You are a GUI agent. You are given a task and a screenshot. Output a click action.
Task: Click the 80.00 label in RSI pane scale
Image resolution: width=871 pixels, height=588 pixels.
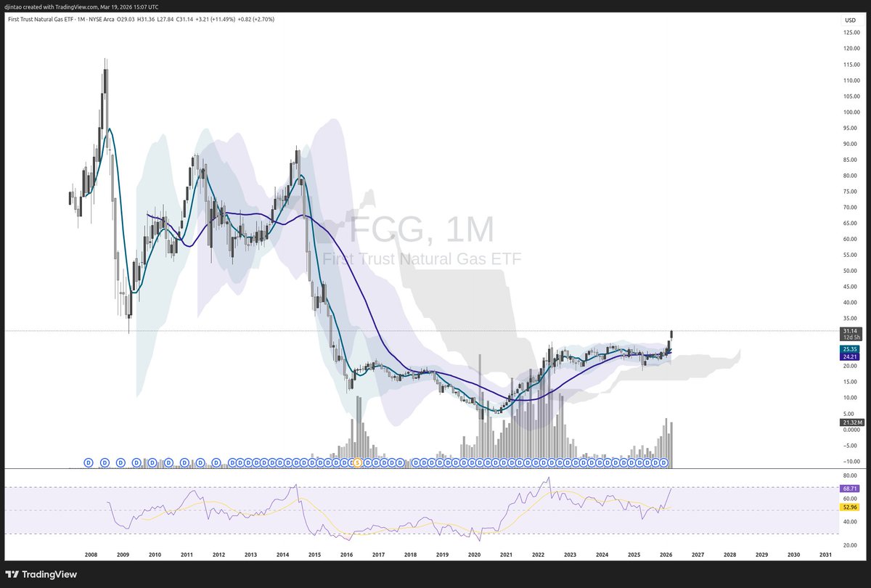(851, 476)
